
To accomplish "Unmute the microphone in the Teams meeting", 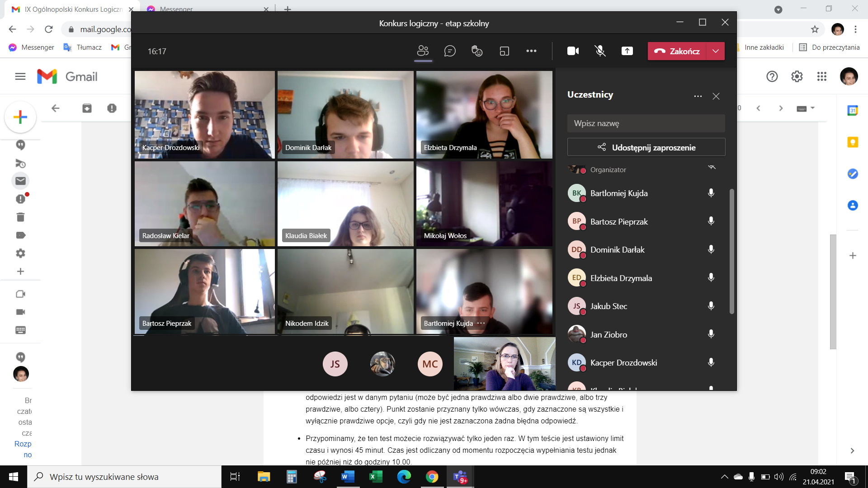I will click(x=600, y=51).
